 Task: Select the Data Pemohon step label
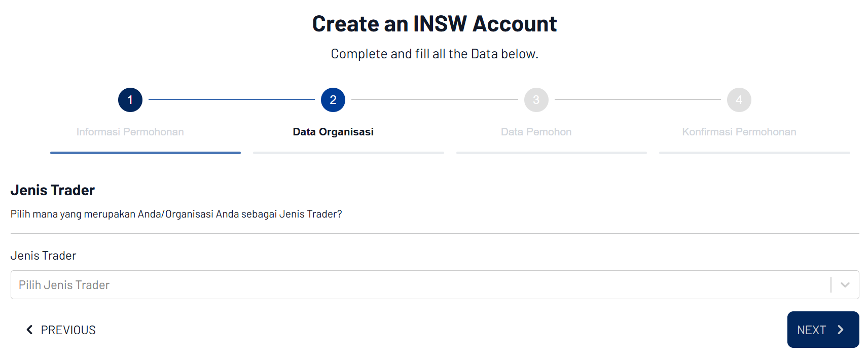[536, 132]
